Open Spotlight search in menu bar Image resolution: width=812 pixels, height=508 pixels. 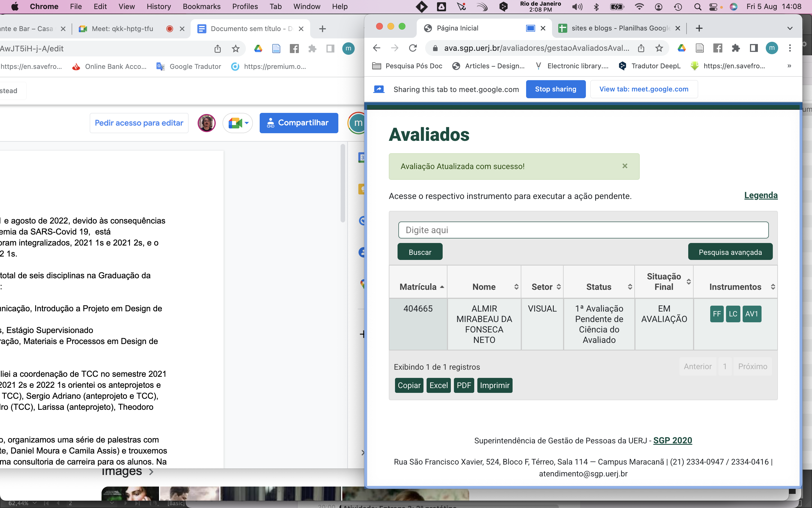click(698, 6)
